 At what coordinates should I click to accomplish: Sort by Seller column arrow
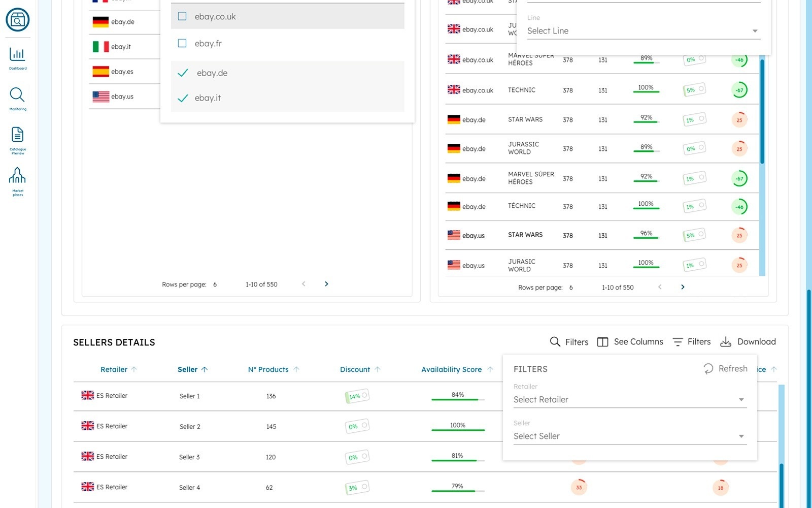pos(205,369)
